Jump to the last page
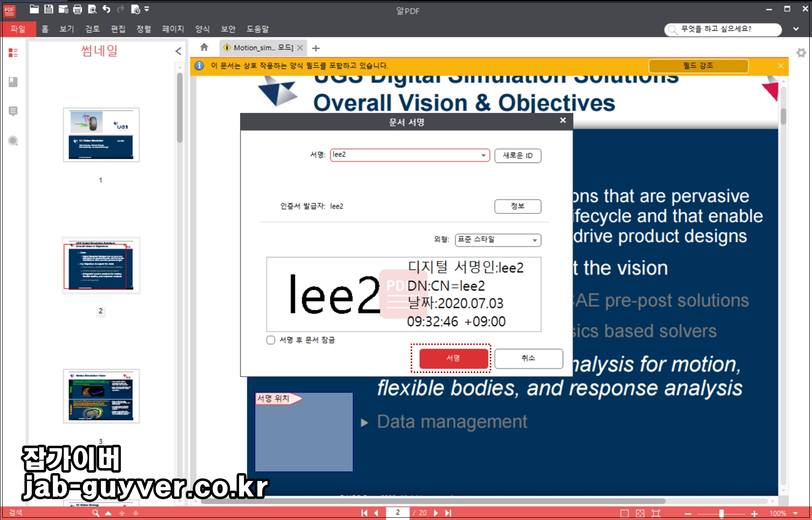 pos(448,513)
